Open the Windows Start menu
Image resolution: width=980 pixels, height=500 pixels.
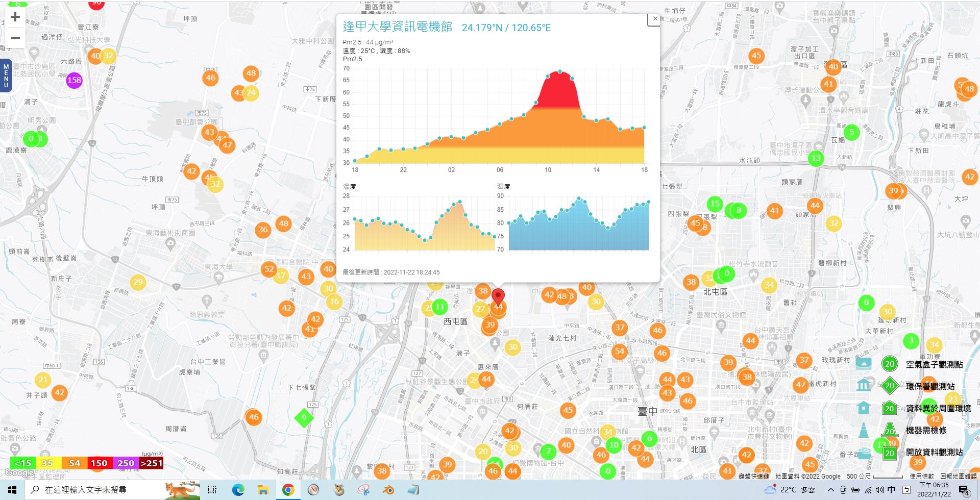[12, 490]
